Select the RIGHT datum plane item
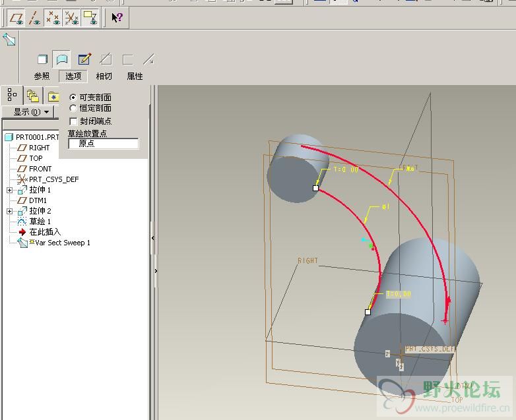Viewport: 516px width, 420px height. [34, 148]
